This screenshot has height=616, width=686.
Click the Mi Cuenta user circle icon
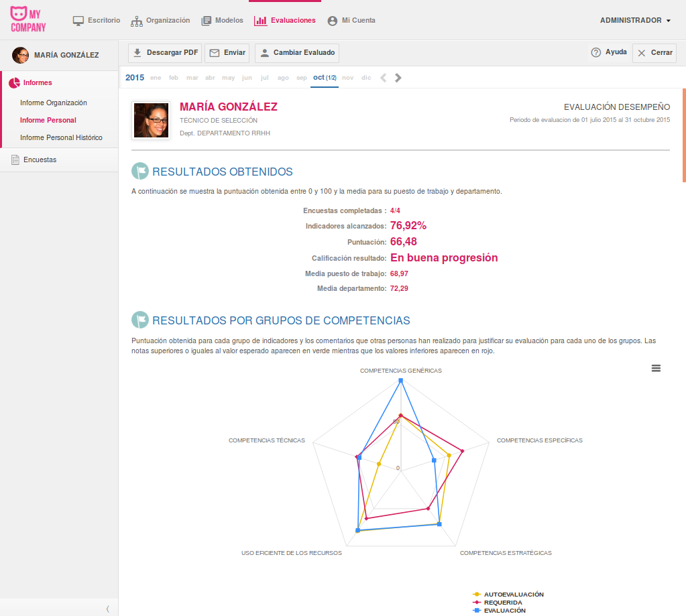point(333,21)
